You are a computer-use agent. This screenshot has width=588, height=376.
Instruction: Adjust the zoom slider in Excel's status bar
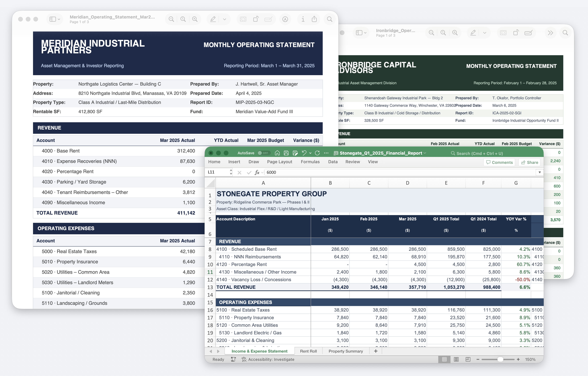point(501,359)
